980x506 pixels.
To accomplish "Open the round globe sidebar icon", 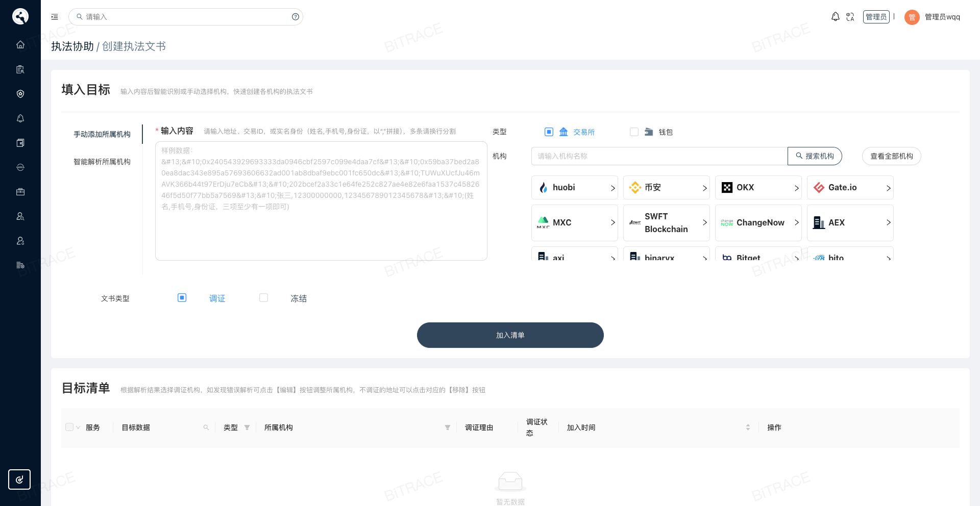I will tap(20, 167).
